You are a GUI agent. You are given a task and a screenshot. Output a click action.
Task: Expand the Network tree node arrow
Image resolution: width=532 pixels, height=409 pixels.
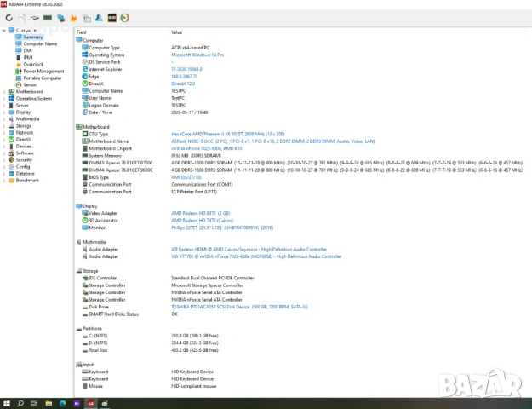(4, 132)
